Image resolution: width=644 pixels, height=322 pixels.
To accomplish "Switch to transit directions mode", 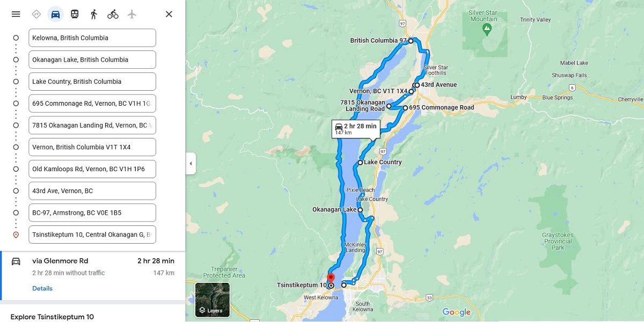I will click(x=75, y=14).
